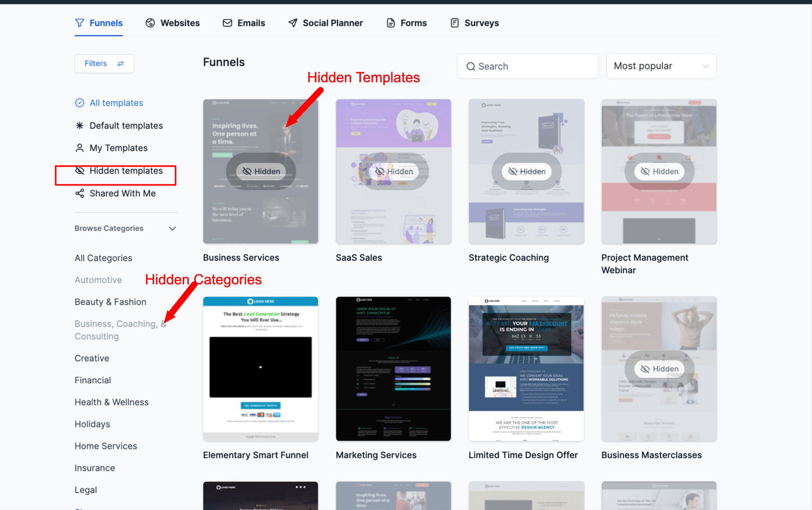Collapse the Browse Categories section
Screen dimensions: 812x510
pos(172,229)
